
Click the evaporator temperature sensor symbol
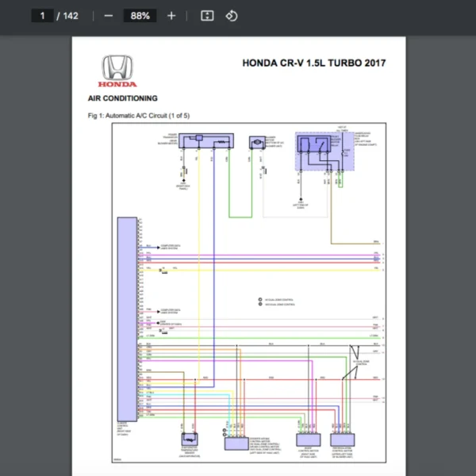click(189, 439)
